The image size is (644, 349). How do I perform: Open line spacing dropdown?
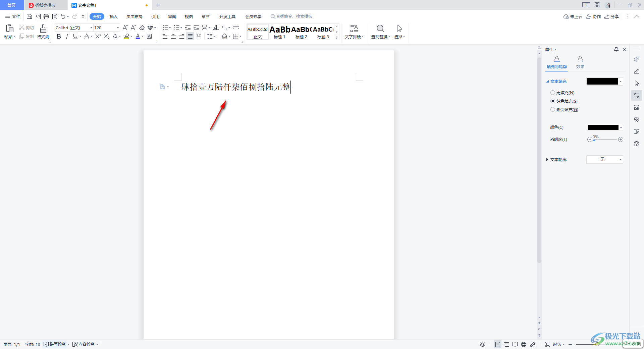tap(215, 36)
